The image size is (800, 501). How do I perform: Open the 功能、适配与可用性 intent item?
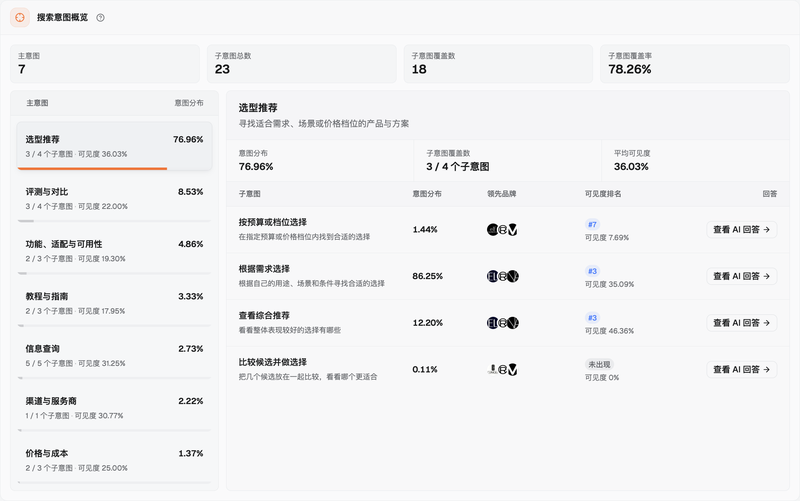click(x=114, y=252)
